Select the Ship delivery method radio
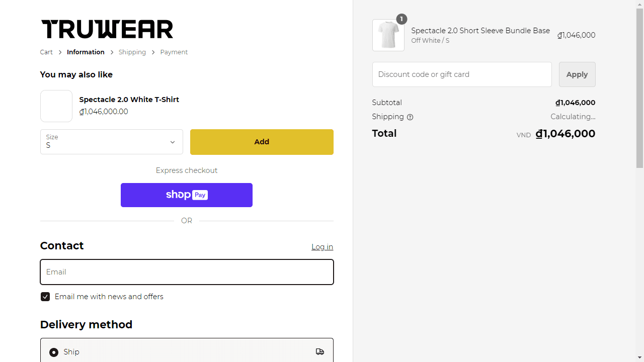Screen dimensions: 644x362 tap(54, 352)
